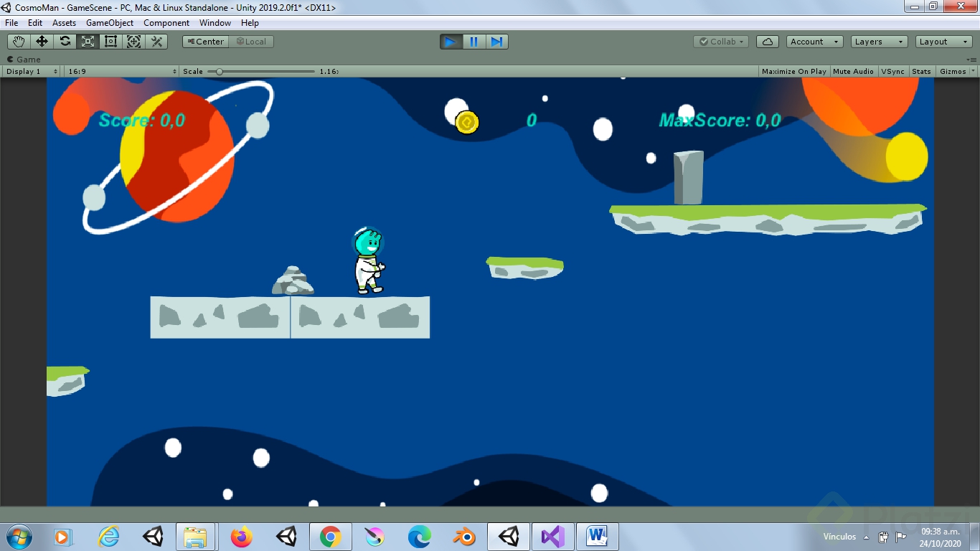Viewport: 980px width, 551px height.
Task: Open the Display 1 dropdown
Action: 32,71
